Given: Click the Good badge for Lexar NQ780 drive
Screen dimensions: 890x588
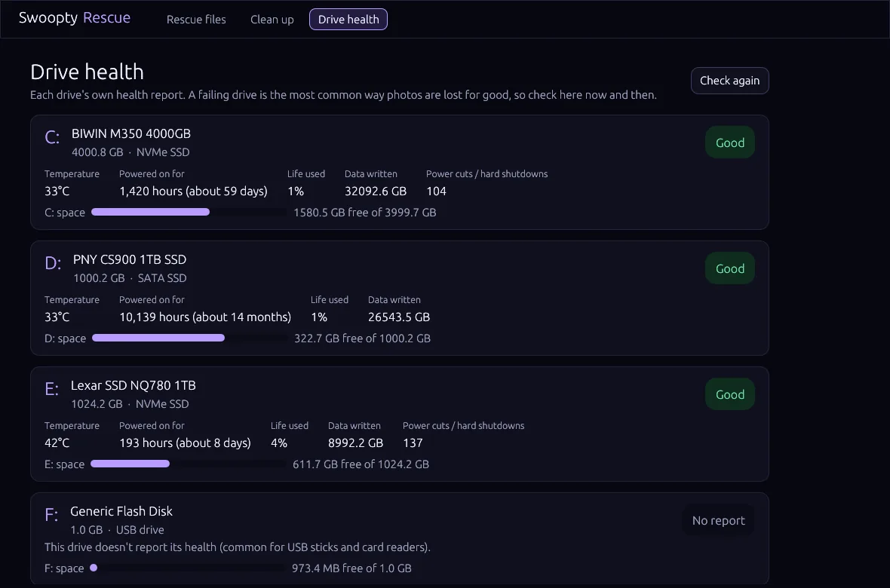Looking at the screenshot, I should pyautogui.click(x=730, y=394).
